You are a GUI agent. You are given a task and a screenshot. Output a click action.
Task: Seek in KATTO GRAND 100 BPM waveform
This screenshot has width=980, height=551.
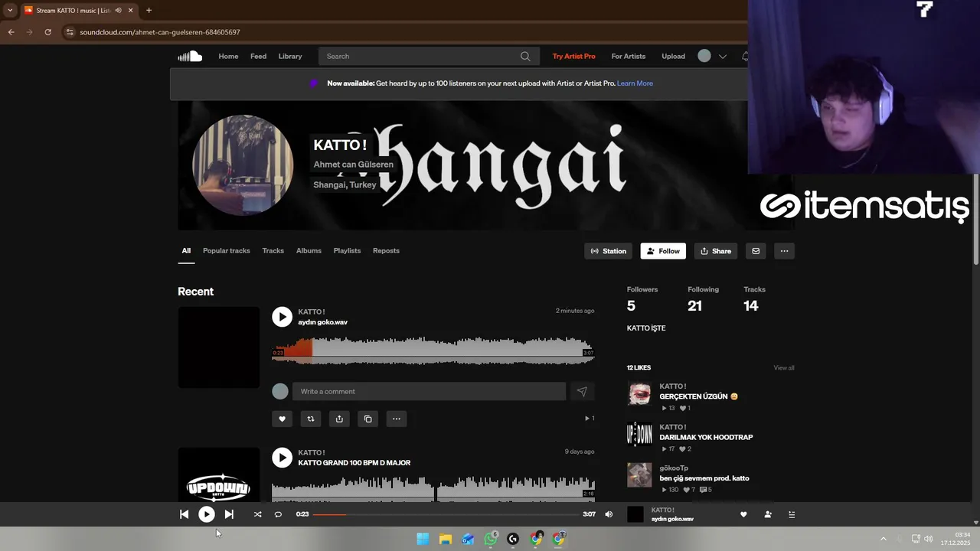coord(433,488)
